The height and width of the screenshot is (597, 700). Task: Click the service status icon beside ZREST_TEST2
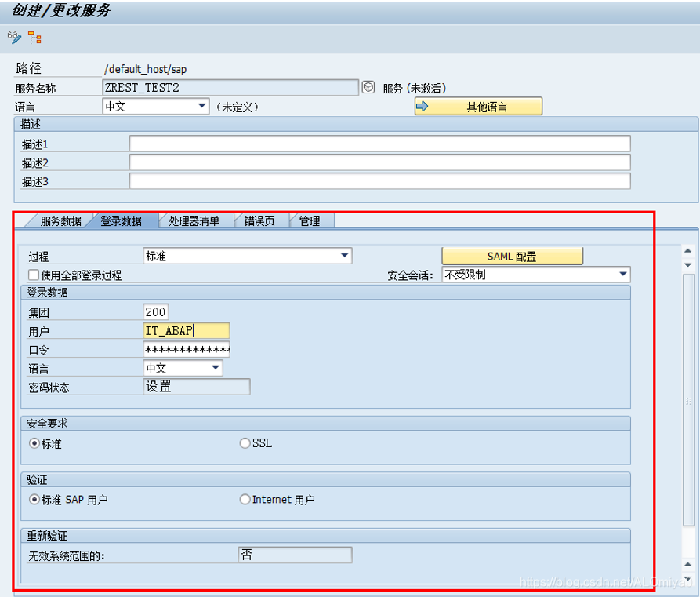pyautogui.click(x=368, y=87)
